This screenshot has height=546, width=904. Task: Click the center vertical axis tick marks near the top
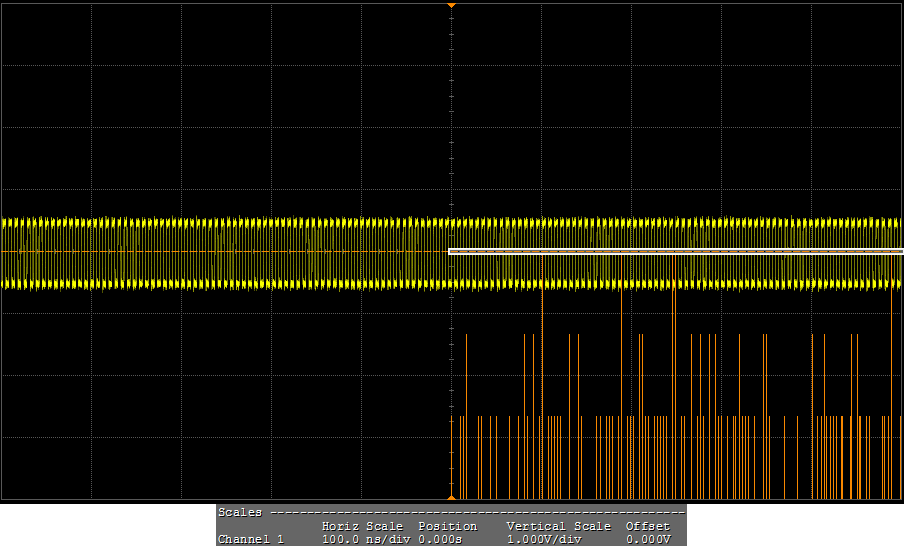tap(452, 40)
